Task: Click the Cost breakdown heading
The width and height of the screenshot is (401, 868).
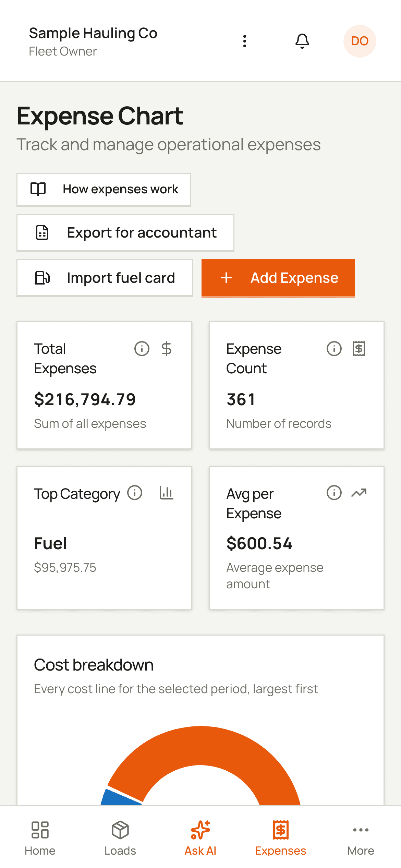Action: (94, 665)
